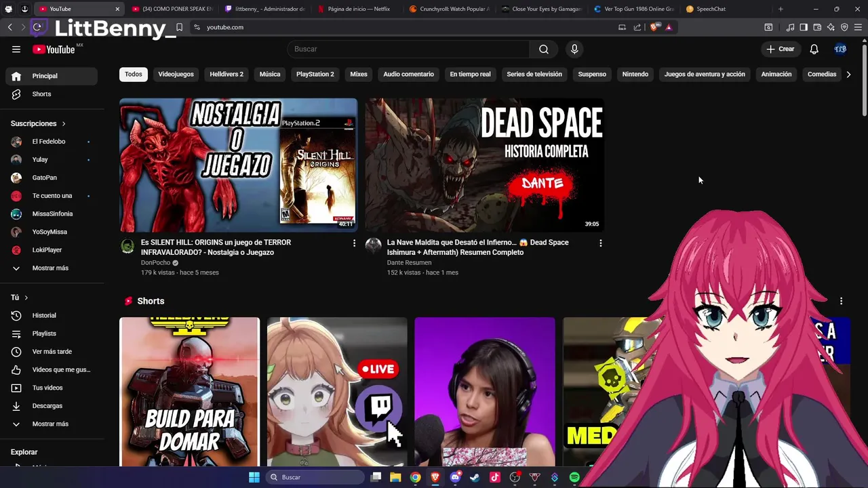Start voice search with the microphone
The image size is (868, 488).
(574, 49)
